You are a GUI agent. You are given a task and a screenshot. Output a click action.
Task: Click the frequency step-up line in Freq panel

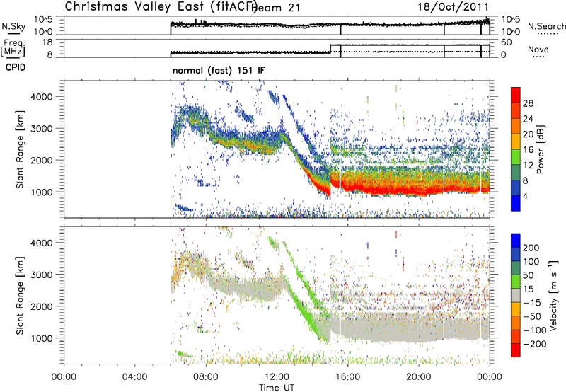point(330,49)
